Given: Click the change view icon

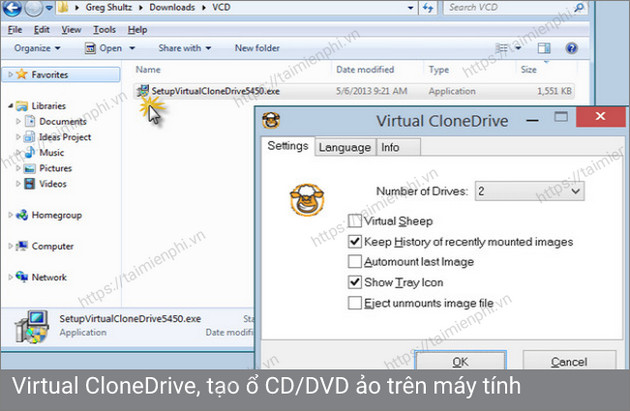Looking at the screenshot, I should [502, 48].
